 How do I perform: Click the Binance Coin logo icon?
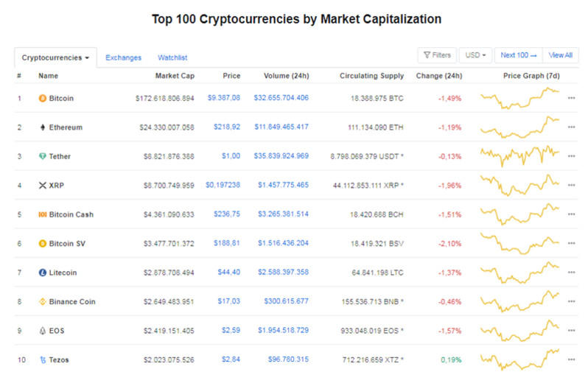coord(42,301)
